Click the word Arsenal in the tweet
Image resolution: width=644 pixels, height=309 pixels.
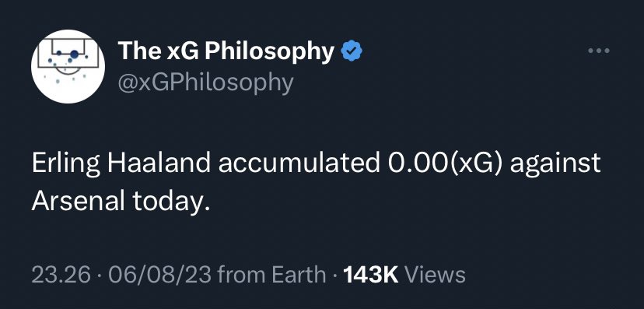point(79,201)
